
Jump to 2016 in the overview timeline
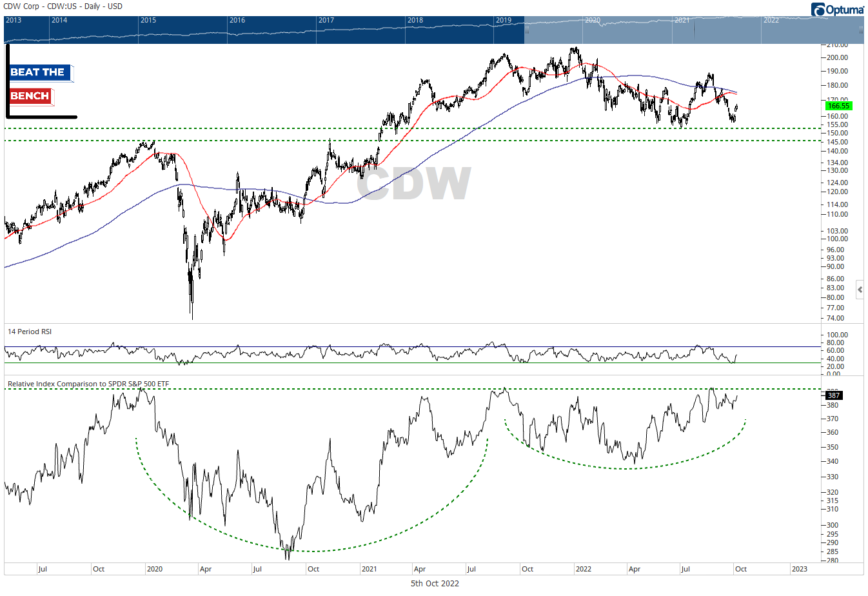coord(237,20)
